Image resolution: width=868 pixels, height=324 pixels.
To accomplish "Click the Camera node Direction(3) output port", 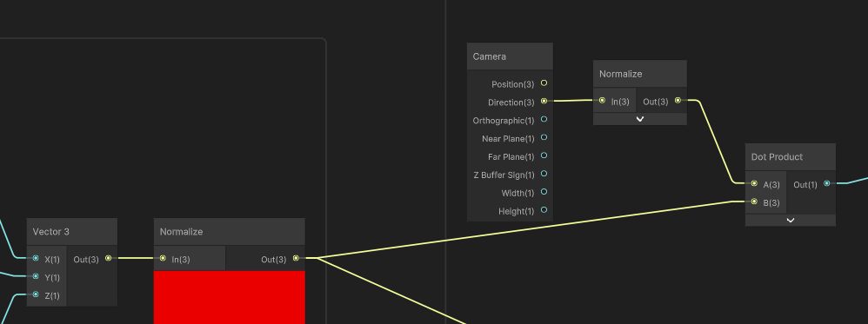I will point(544,101).
